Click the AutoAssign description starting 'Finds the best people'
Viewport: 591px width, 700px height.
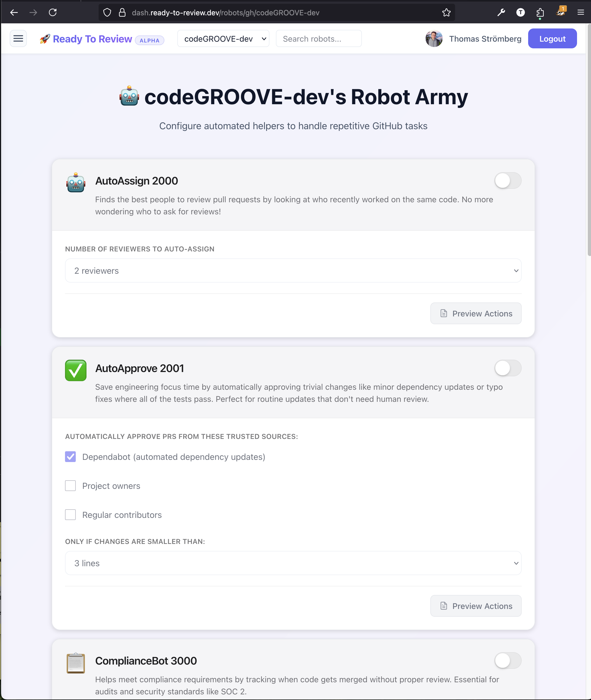click(x=294, y=205)
